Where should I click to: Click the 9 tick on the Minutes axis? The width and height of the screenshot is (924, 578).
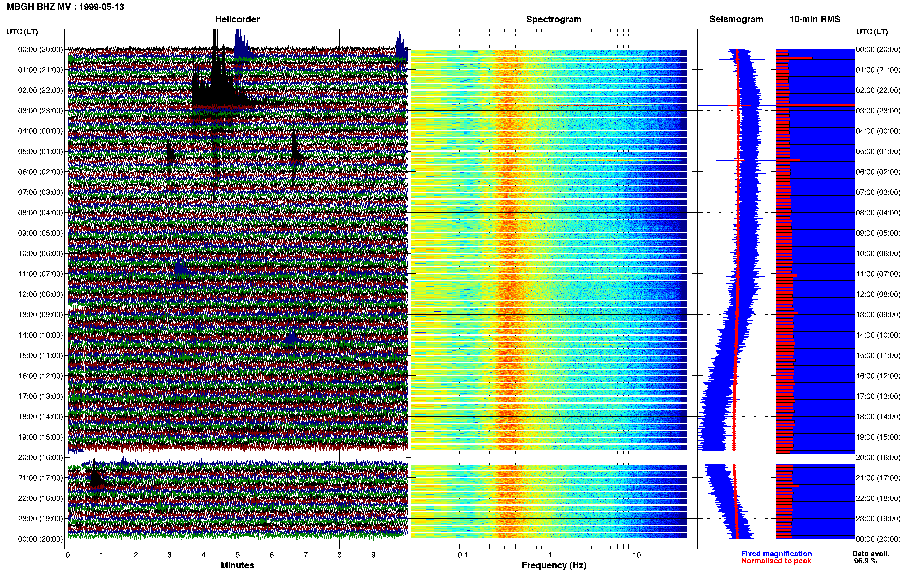[x=373, y=555]
